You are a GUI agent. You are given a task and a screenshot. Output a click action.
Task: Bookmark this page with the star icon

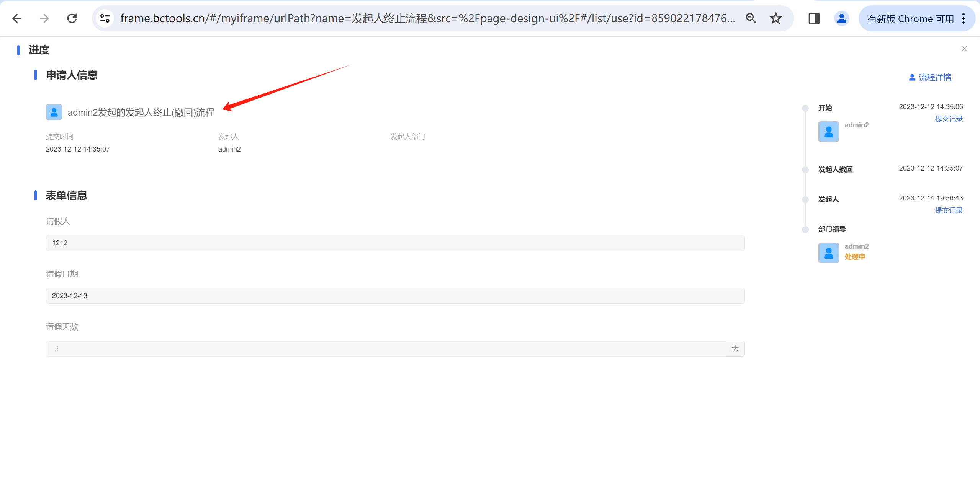776,18
